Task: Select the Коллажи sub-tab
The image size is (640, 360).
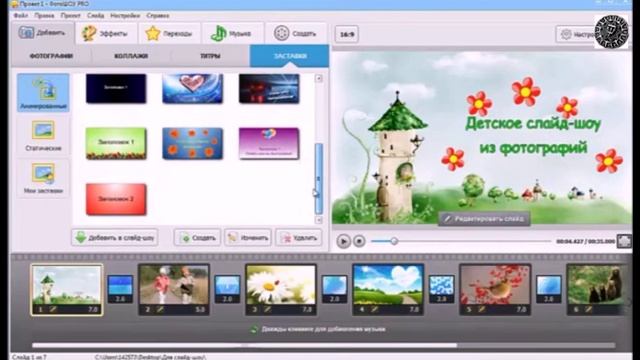Action: (x=131, y=56)
